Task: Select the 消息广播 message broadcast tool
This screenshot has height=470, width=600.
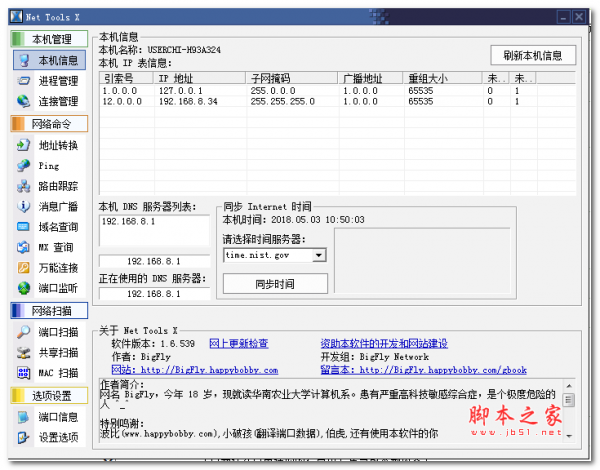Action: (57, 206)
